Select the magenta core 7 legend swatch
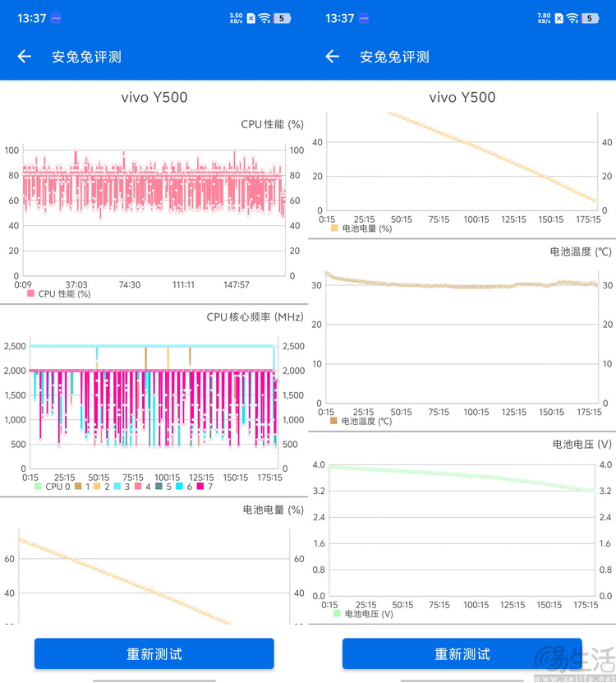 tap(200, 486)
